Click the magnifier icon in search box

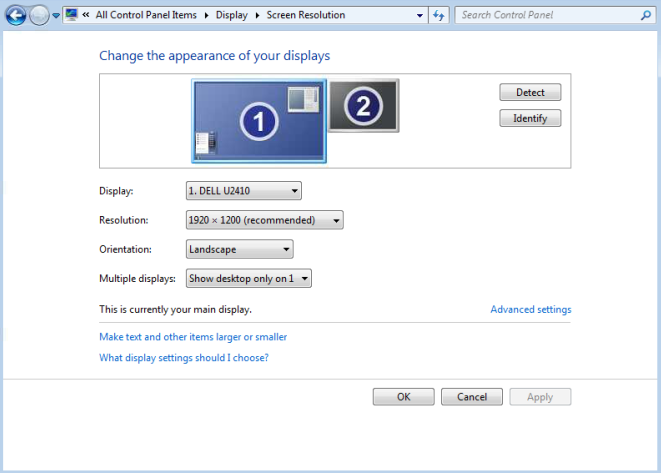pyautogui.click(x=643, y=16)
